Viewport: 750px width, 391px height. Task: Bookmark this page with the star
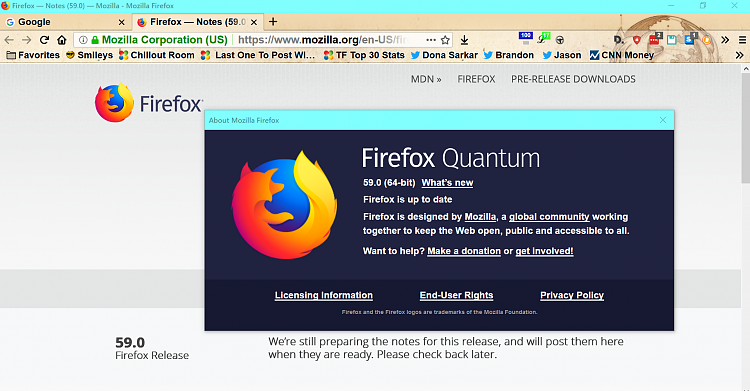pyautogui.click(x=445, y=40)
